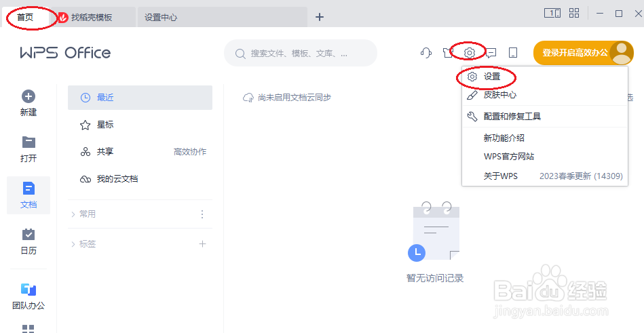The width and height of the screenshot is (644, 333).
Task: Click the four-squares grid icon in title bar
Action: [x=574, y=13]
